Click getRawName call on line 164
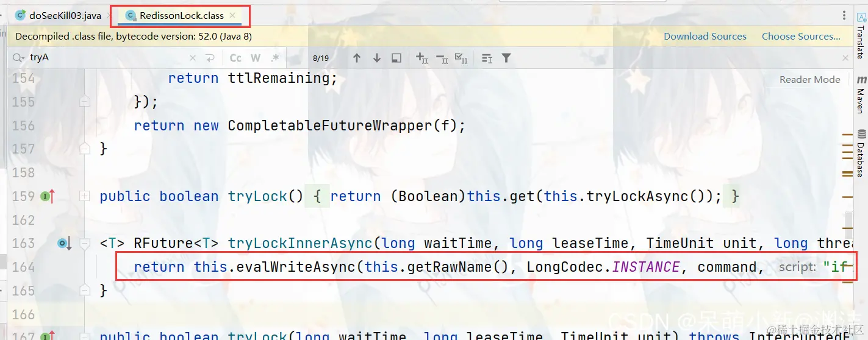 [x=441, y=267]
